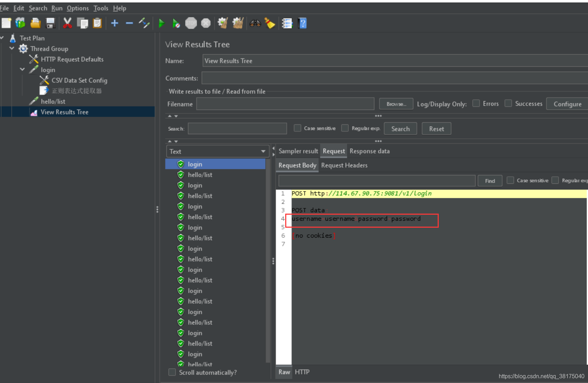Click the Collapse All minus icon

pos(129,23)
